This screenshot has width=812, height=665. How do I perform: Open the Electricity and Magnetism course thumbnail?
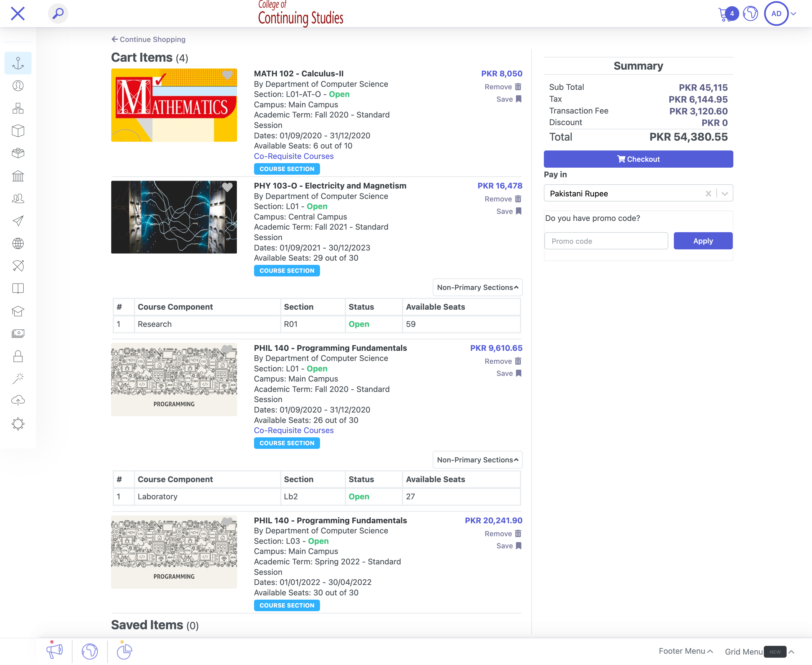click(174, 217)
